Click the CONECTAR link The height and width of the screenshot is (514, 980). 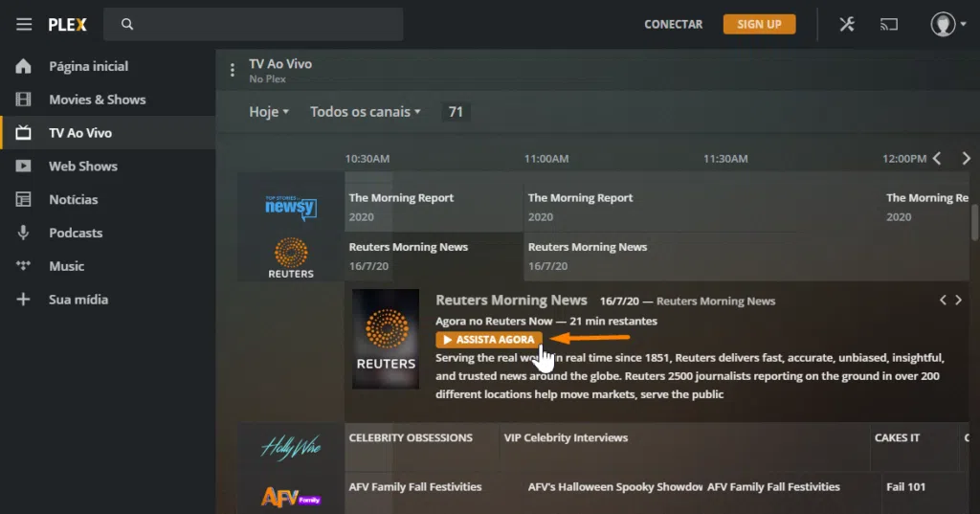[673, 25]
